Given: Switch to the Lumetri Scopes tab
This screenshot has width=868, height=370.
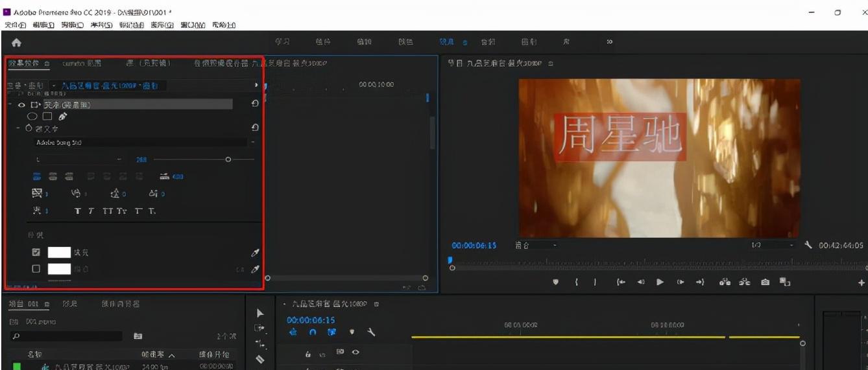Looking at the screenshot, I should 82,63.
